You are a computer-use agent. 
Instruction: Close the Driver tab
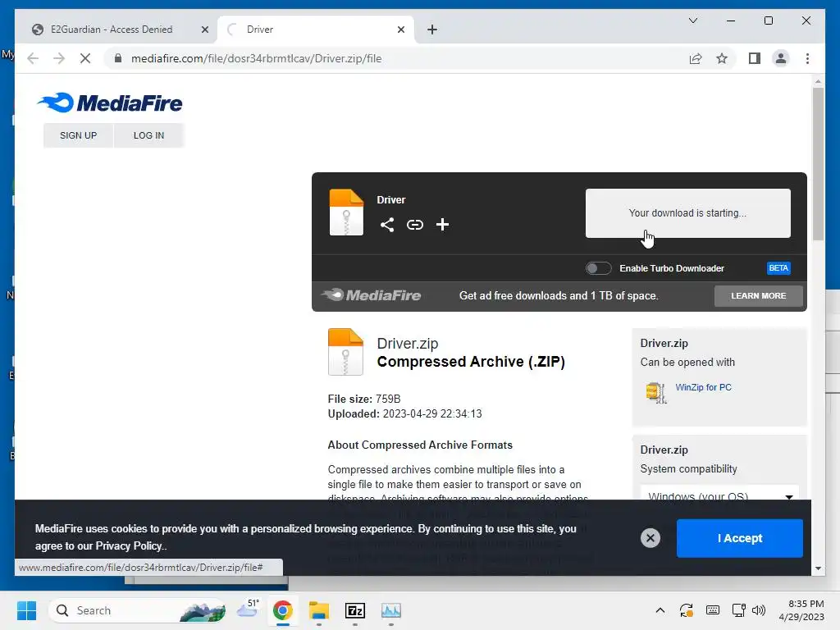click(x=400, y=30)
